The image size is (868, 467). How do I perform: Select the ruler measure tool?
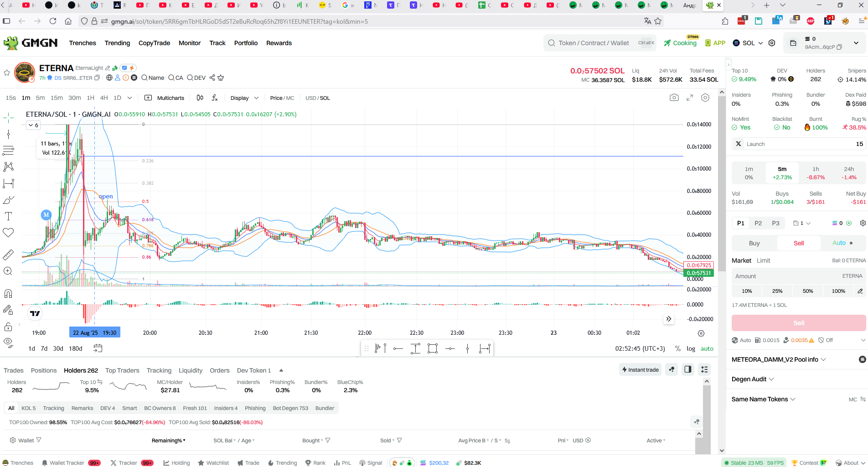tap(8, 255)
